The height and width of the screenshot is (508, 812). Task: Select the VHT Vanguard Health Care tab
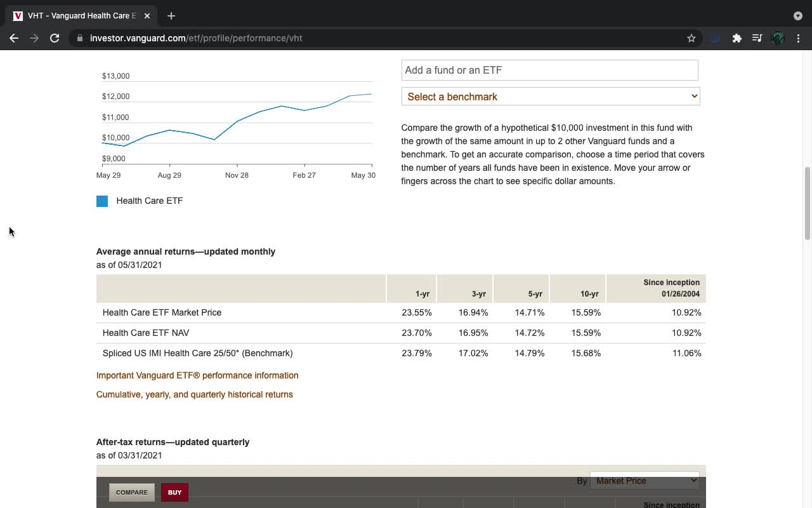pyautogui.click(x=81, y=16)
